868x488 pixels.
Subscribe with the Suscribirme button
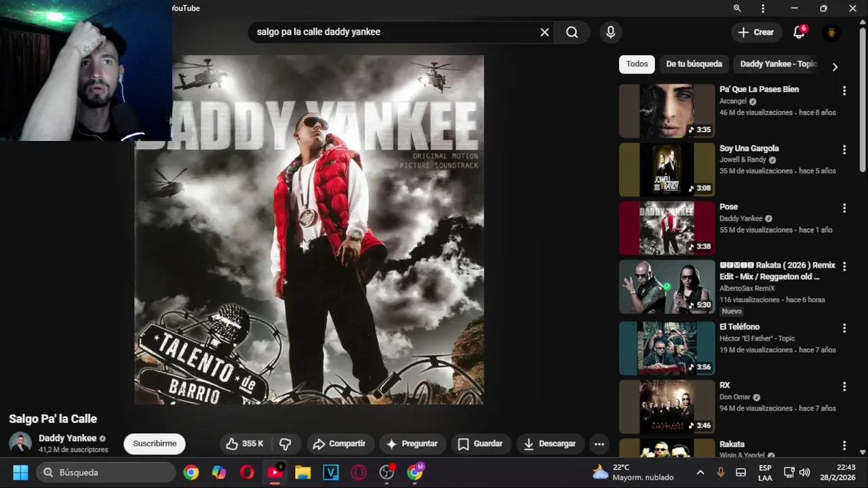(155, 444)
